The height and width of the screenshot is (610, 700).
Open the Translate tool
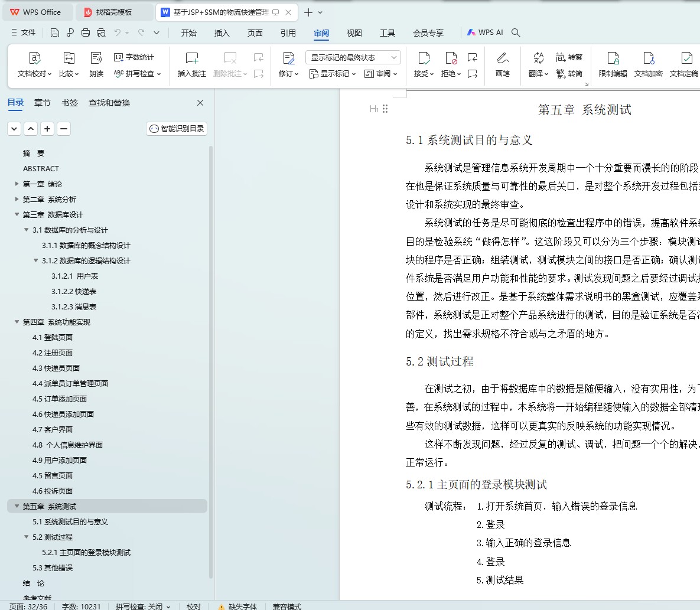click(538, 65)
